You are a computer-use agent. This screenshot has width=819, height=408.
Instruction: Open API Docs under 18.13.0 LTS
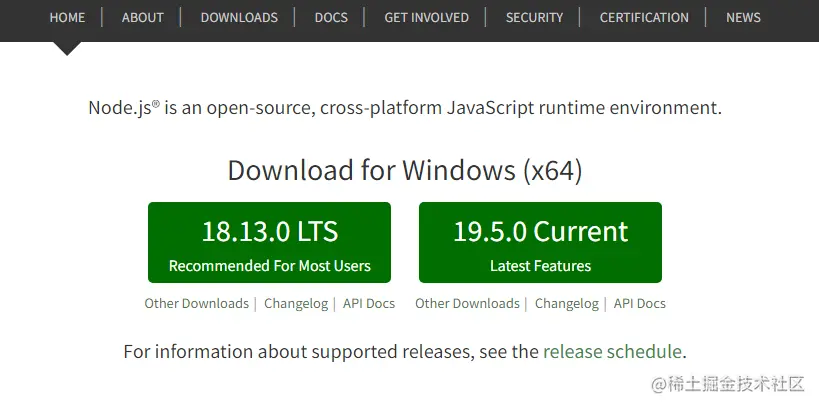coord(369,304)
